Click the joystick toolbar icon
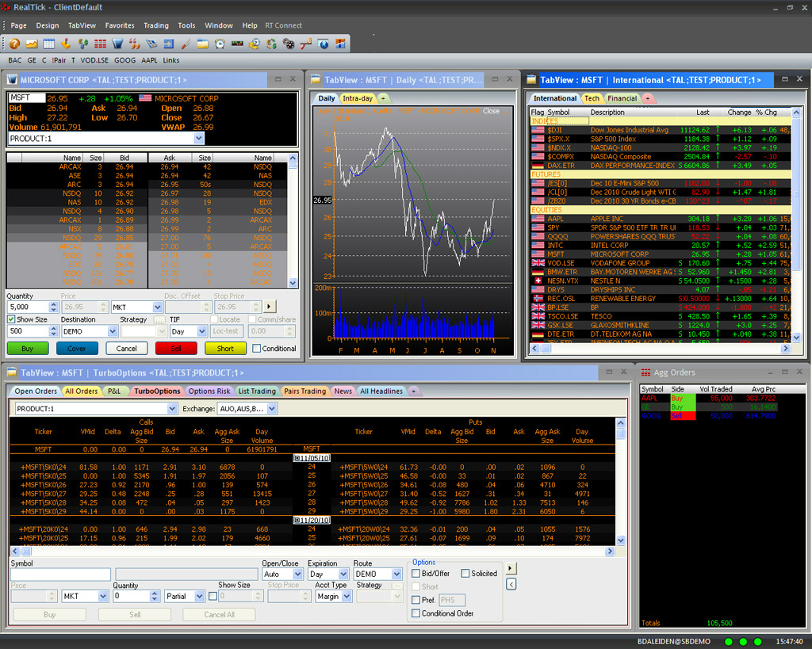Viewport: 812px width, 649px height. pyautogui.click(x=66, y=44)
